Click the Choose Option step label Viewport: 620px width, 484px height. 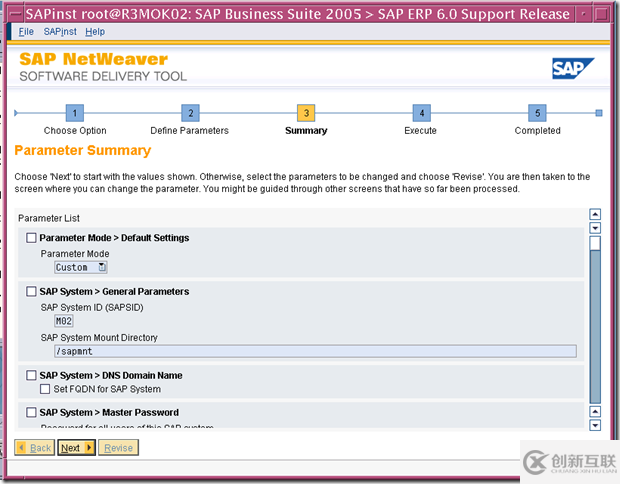tap(75, 130)
